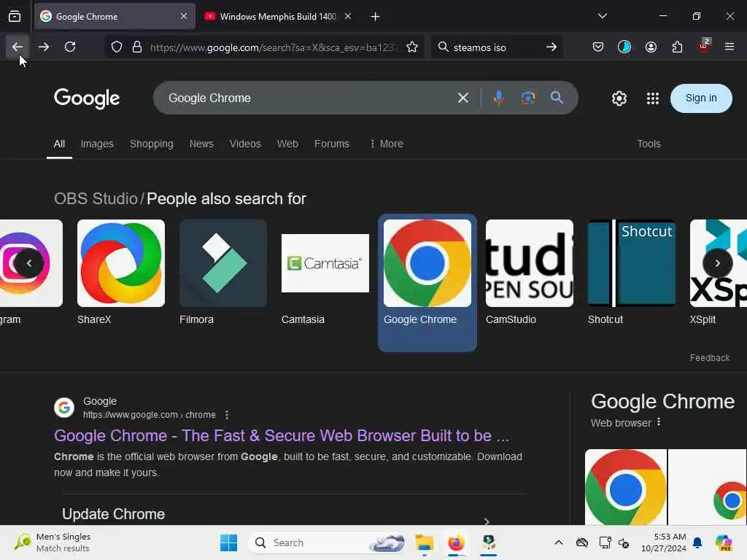Go back to the previous page
The height and width of the screenshot is (560, 747).
pyautogui.click(x=18, y=47)
